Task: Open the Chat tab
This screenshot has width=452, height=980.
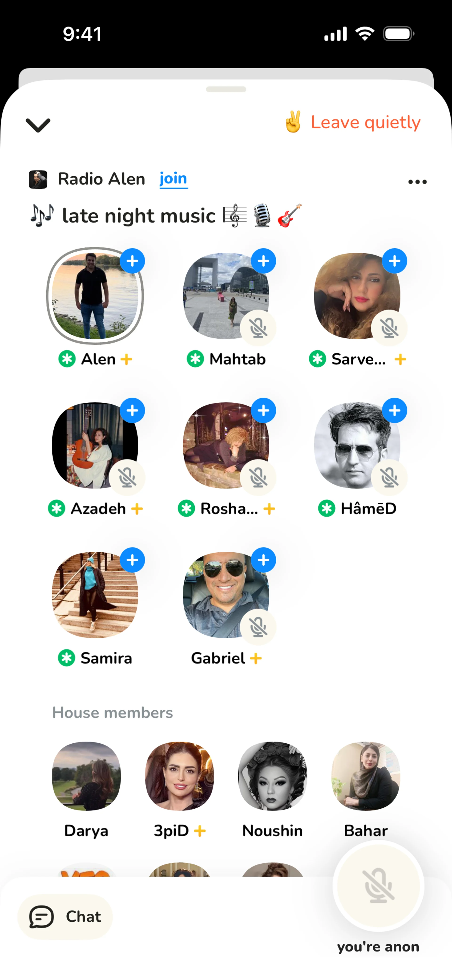Action: 65,917
